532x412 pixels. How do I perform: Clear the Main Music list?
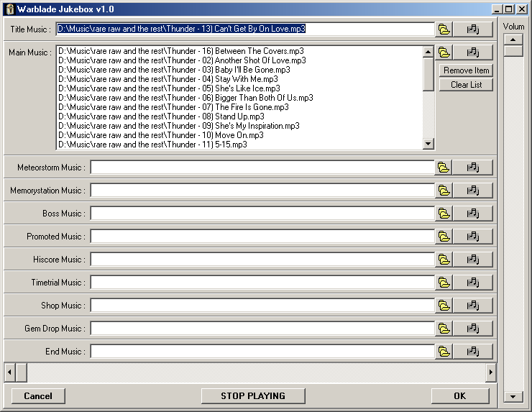[x=466, y=85]
